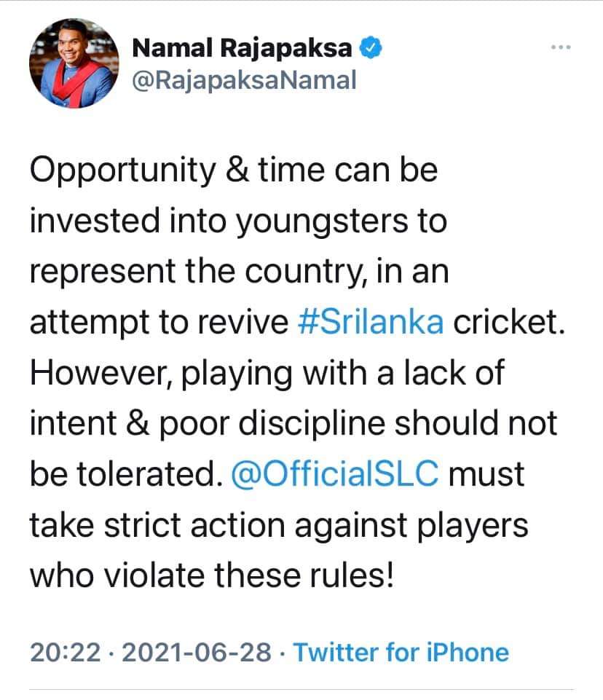Click the blue verified badge icon

(371, 47)
